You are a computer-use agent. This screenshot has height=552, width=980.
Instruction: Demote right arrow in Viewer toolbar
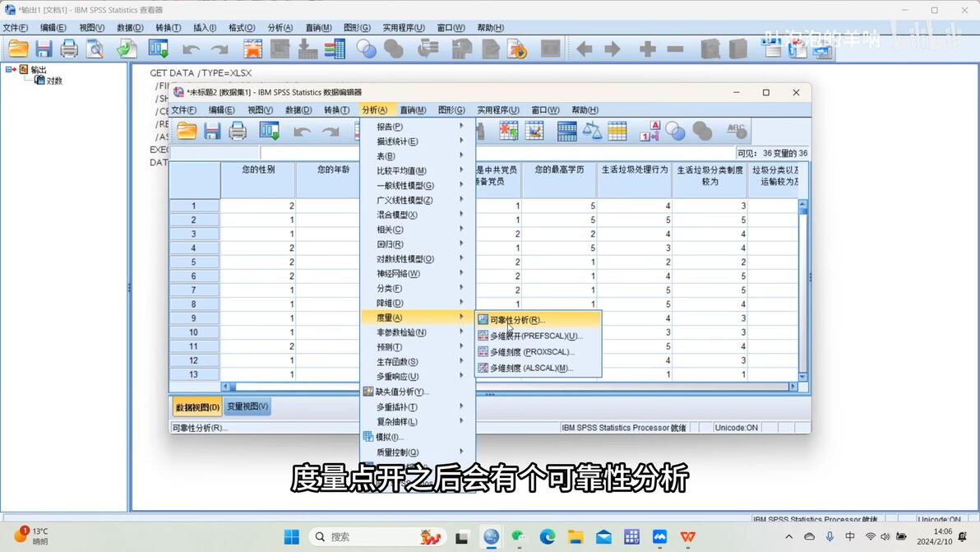[612, 49]
